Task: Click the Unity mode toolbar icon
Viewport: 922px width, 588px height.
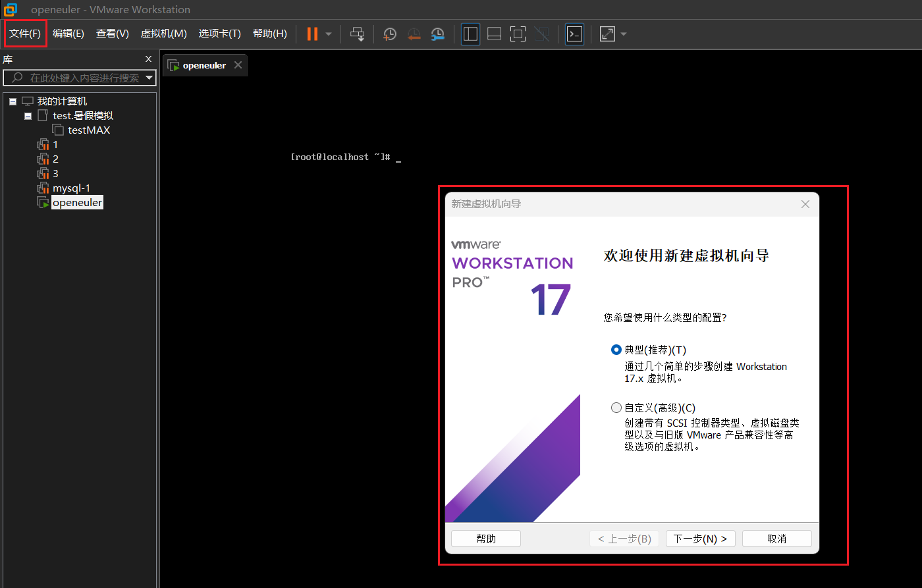Action: coord(542,34)
